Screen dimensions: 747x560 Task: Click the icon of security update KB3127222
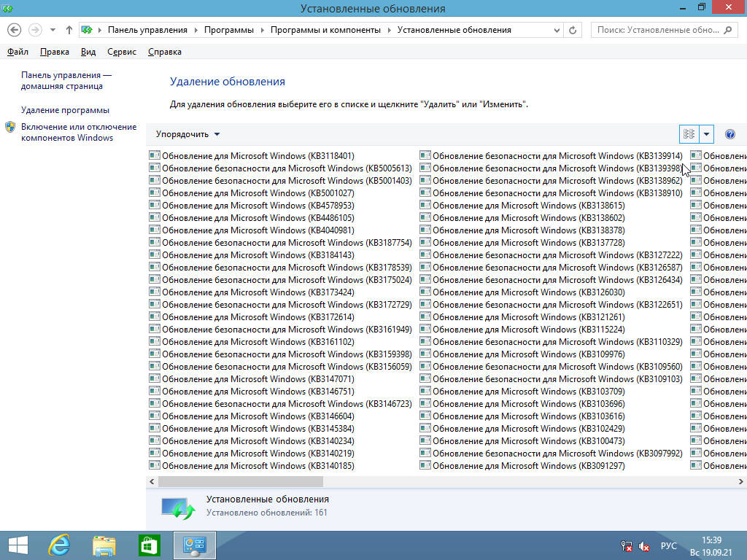click(x=425, y=254)
